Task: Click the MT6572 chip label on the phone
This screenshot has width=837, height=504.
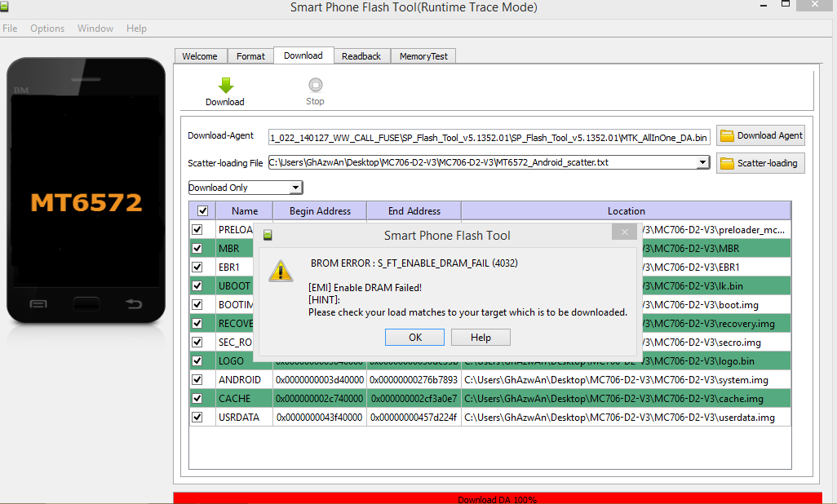Action: tap(86, 201)
